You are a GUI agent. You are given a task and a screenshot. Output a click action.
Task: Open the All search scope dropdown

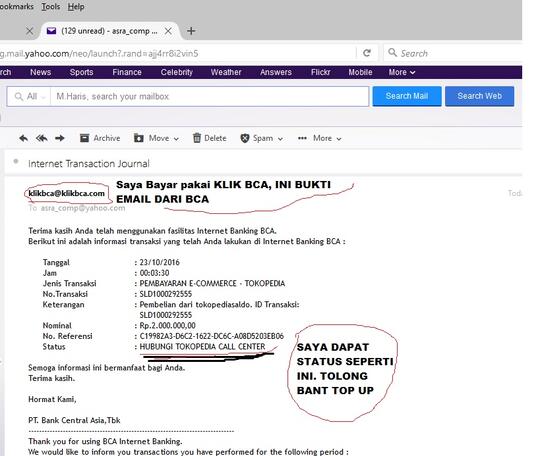(x=30, y=96)
